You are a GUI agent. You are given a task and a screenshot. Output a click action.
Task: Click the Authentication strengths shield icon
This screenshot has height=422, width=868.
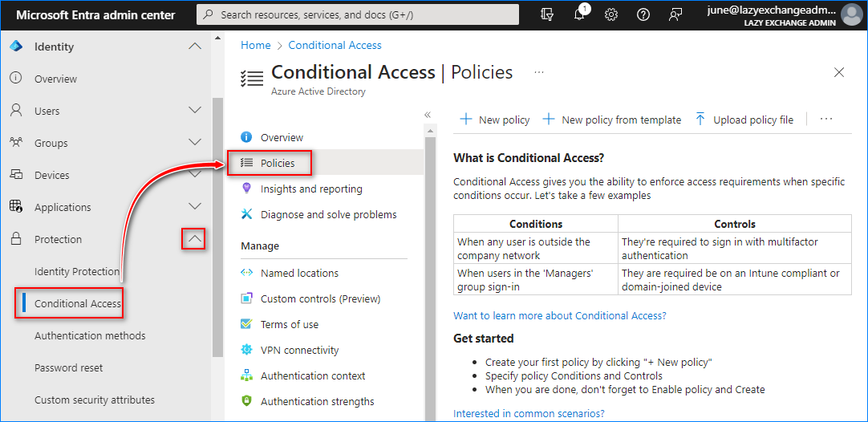click(x=246, y=401)
